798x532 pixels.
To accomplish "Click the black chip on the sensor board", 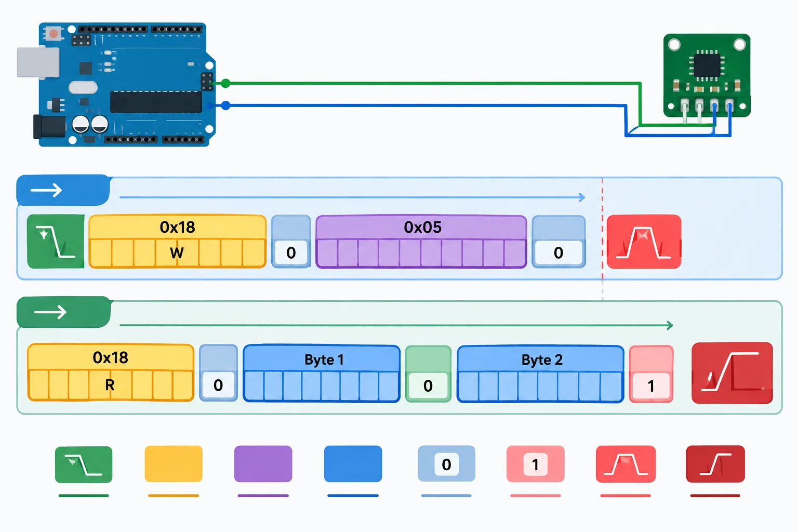I will click(x=707, y=65).
